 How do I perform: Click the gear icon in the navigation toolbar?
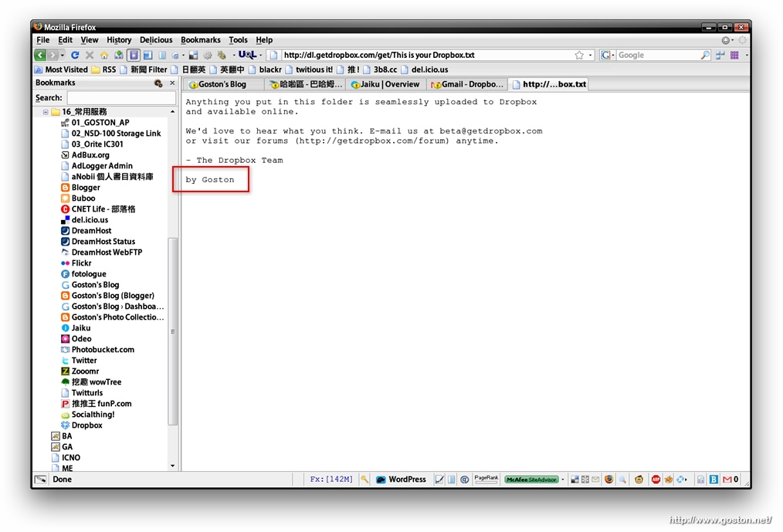tap(208, 55)
